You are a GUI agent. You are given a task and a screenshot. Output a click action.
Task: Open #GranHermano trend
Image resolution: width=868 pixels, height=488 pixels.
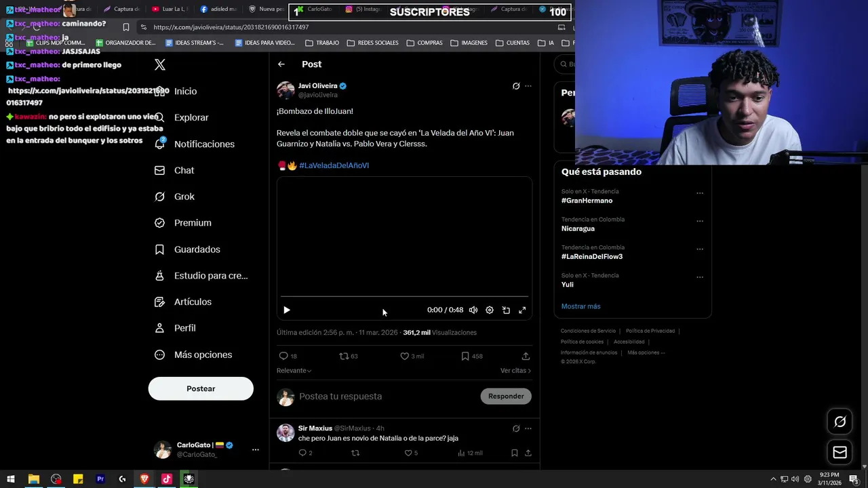(x=587, y=201)
